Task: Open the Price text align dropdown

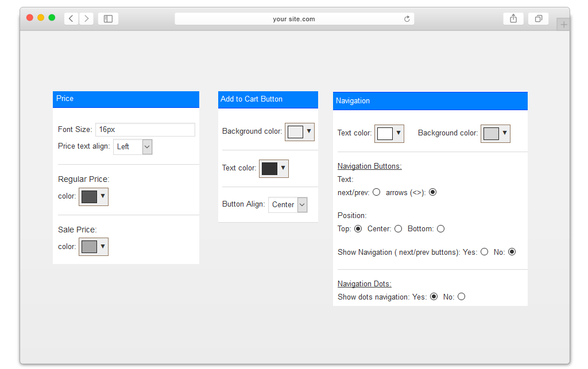Action: [133, 147]
